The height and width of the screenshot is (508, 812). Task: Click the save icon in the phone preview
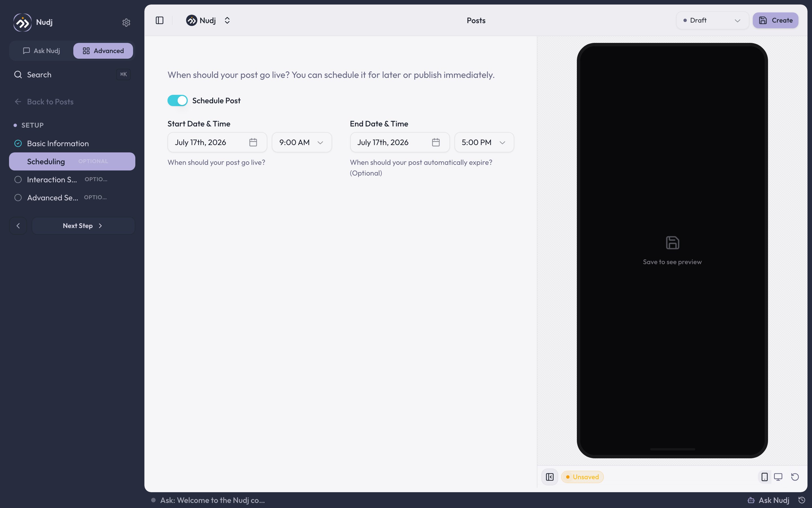coord(672,243)
